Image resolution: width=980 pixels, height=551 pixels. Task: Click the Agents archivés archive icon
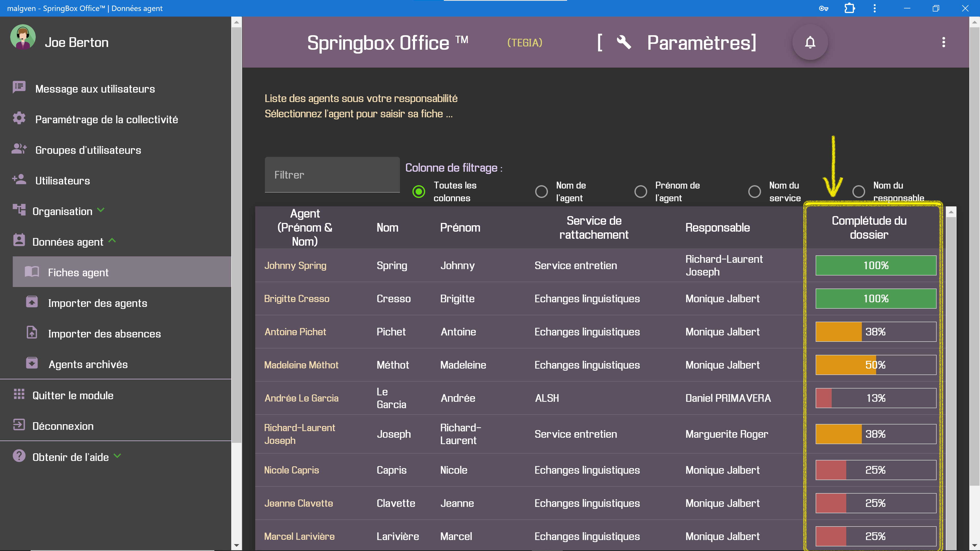point(32,363)
